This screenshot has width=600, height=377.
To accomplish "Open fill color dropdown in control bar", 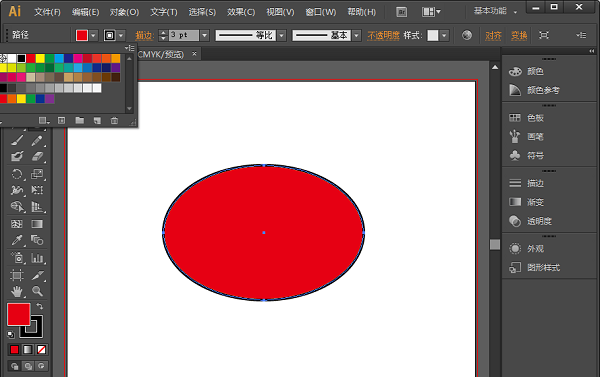I will click(x=93, y=35).
